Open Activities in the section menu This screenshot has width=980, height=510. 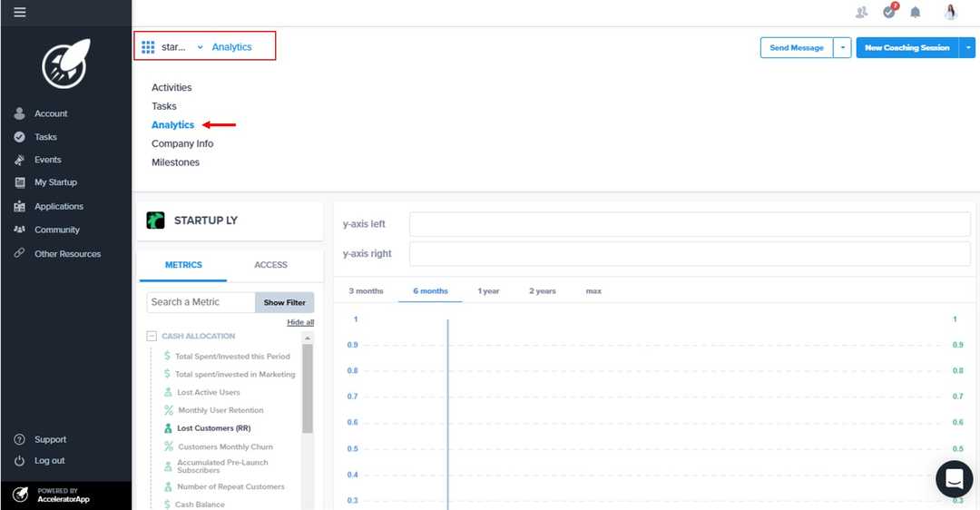[171, 87]
